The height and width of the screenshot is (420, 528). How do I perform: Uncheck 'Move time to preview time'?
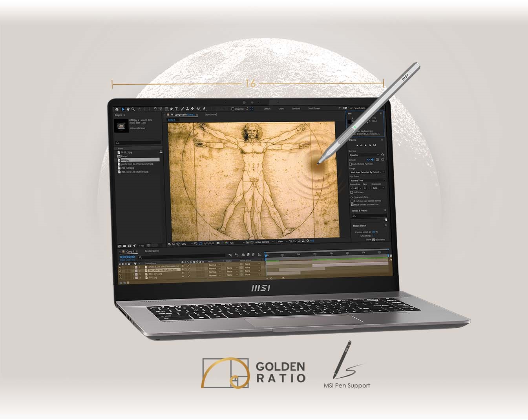(352, 205)
